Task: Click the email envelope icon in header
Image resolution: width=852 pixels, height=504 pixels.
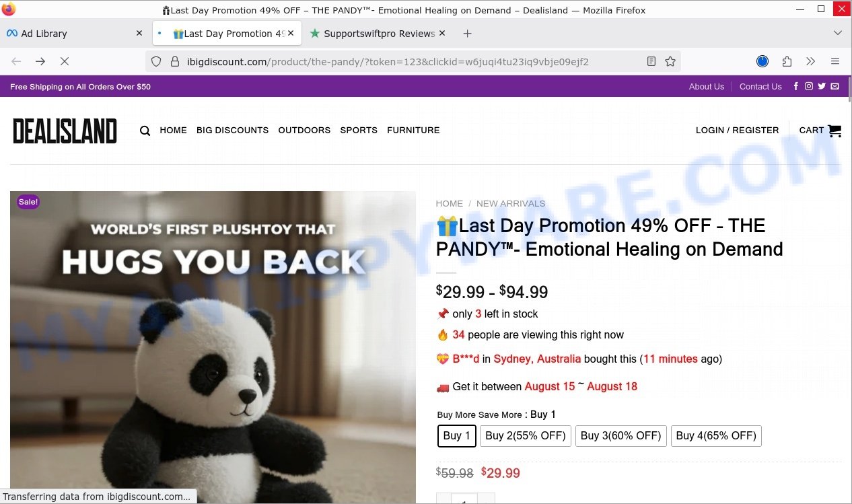Action: point(835,86)
